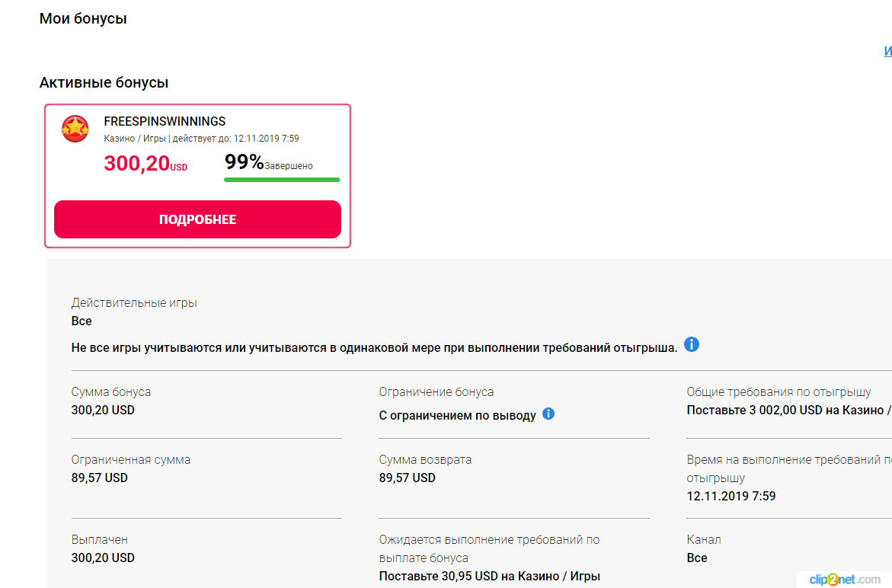Click the FREESPINSWINNINGS bonus title

(165, 121)
